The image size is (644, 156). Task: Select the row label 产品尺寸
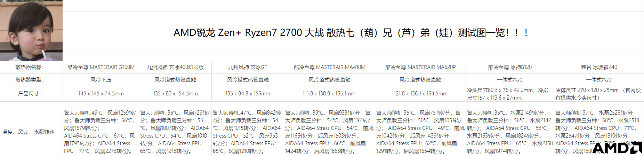31,94
